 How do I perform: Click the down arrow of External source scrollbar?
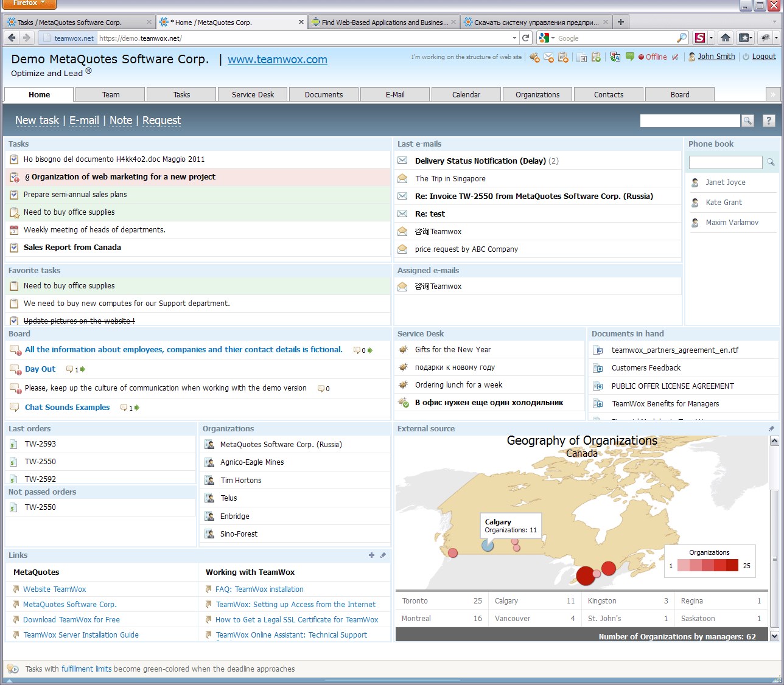tap(774, 636)
